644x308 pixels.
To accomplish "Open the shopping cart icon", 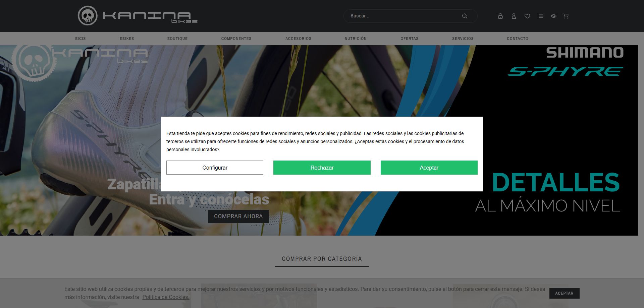I will (566, 16).
